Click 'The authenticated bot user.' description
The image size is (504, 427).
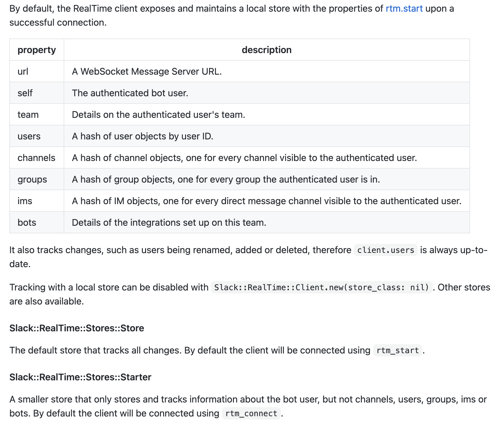pyautogui.click(x=267, y=93)
